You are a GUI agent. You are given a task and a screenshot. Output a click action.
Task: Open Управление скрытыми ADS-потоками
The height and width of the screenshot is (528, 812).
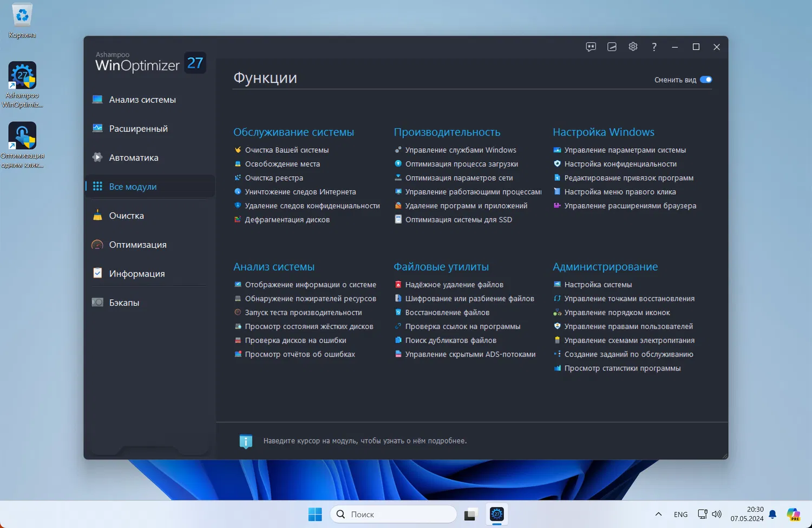(x=470, y=354)
